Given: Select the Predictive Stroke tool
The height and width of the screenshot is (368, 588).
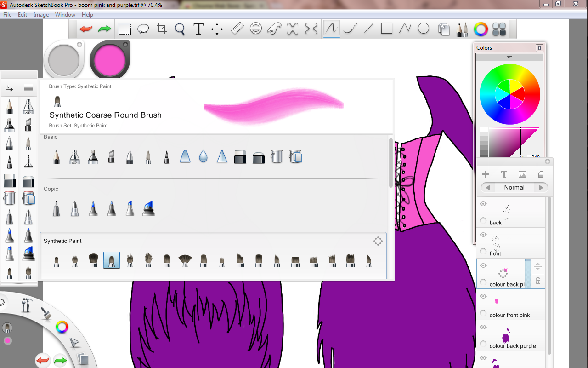Looking at the screenshot, I should (x=350, y=29).
